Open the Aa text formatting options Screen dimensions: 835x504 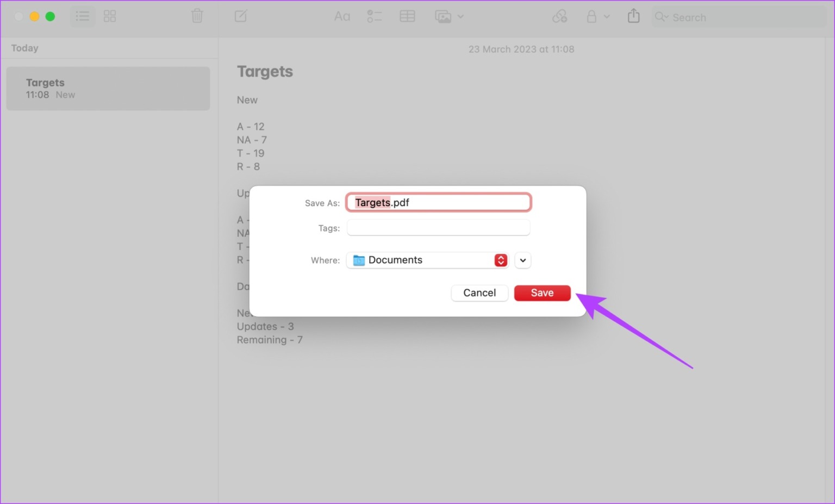(342, 16)
